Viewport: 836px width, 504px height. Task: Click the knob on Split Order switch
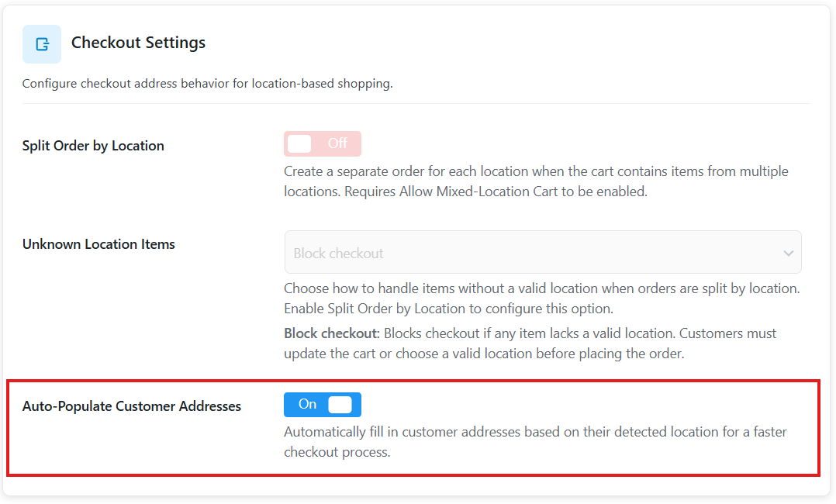coord(299,143)
